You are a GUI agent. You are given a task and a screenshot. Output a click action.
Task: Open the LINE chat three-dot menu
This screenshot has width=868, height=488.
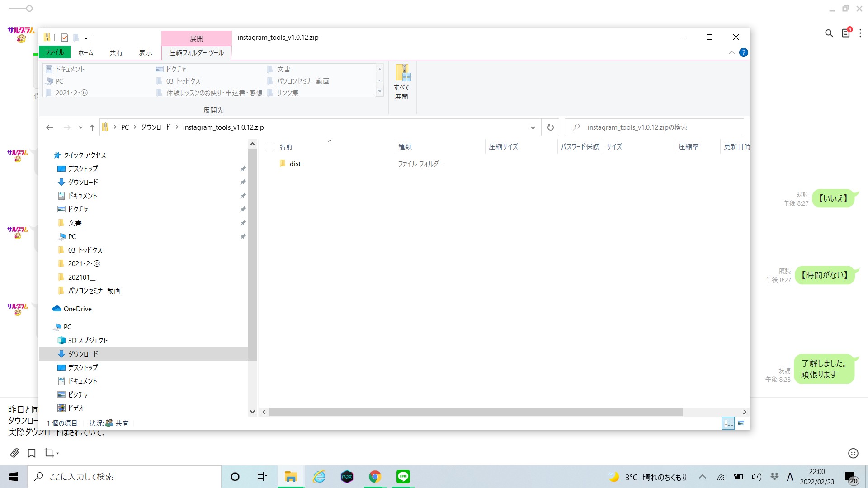[x=860, y=33]
